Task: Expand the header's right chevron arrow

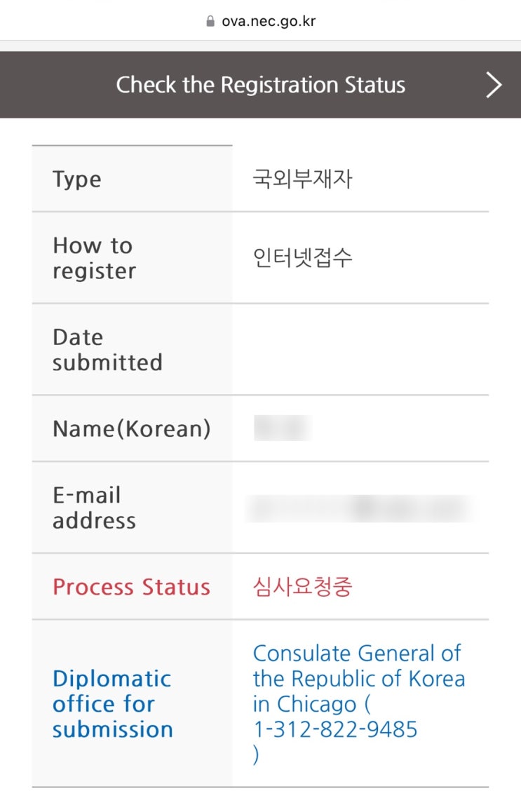Action: (x=494, y=85)
